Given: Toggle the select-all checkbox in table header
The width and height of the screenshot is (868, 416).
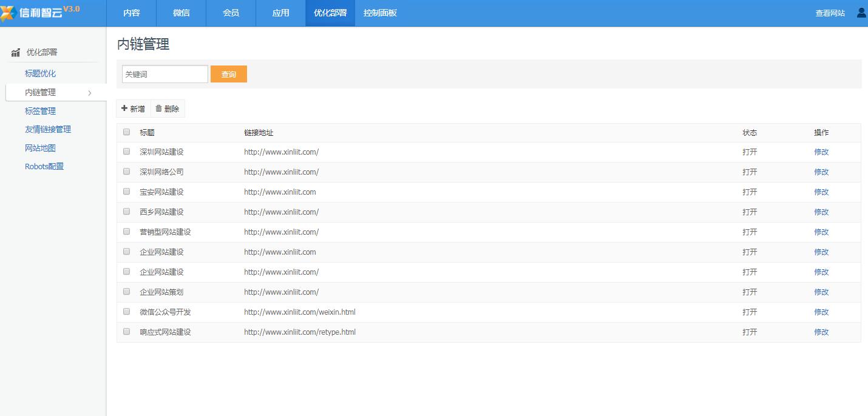Looking at the screenshot, I should tap(127, 132).
